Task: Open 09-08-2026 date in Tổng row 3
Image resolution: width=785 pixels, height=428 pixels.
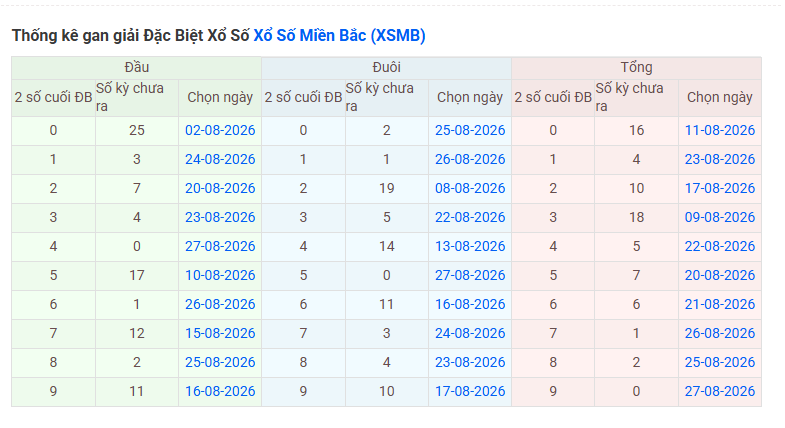Action: (719, 217)
